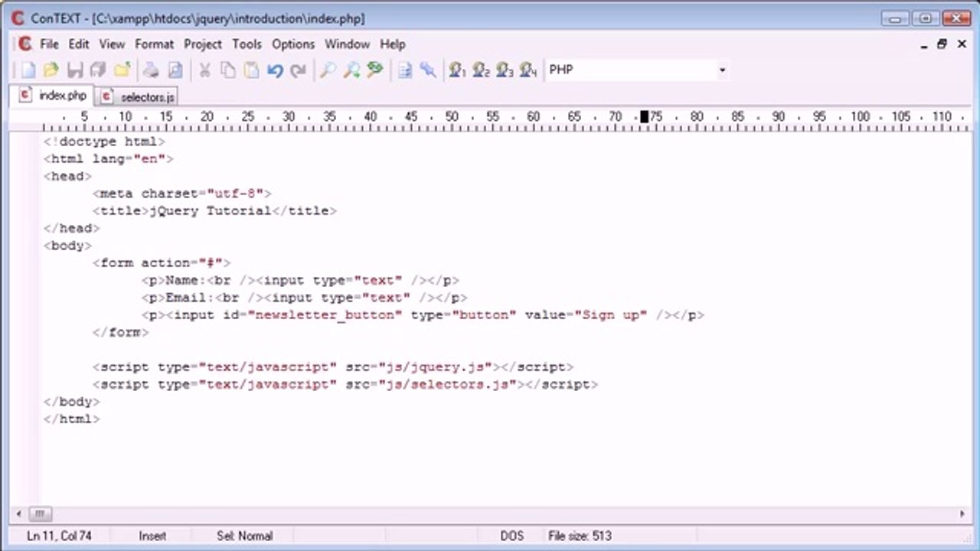Click the ruler at column 50
The width and height of the screenshot is (980, 551).
tap(452, 117)
